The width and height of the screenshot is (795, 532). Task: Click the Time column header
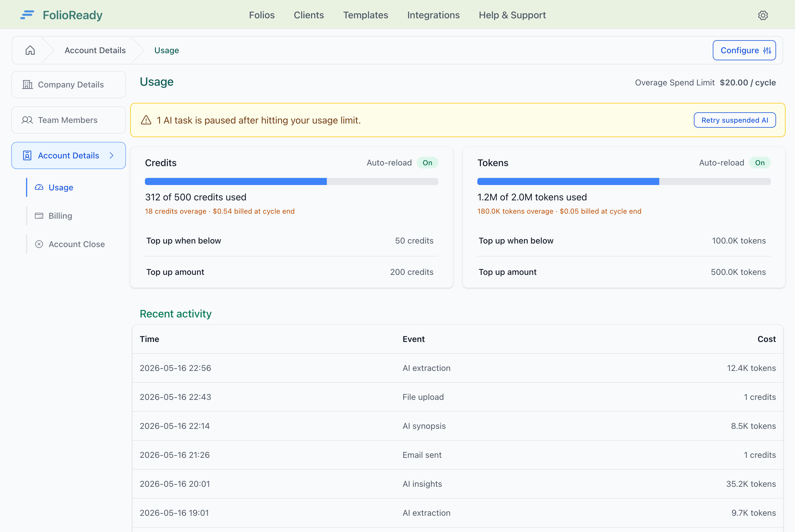149,339
